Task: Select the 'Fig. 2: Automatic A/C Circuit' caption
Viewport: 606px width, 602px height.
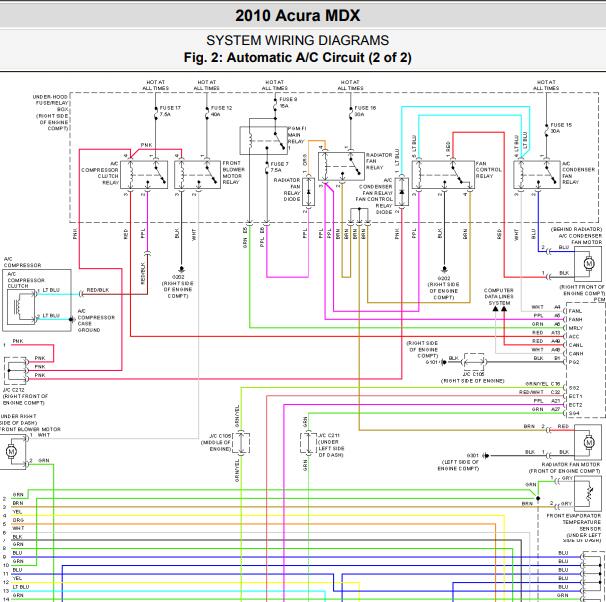Action: (298, 57)
